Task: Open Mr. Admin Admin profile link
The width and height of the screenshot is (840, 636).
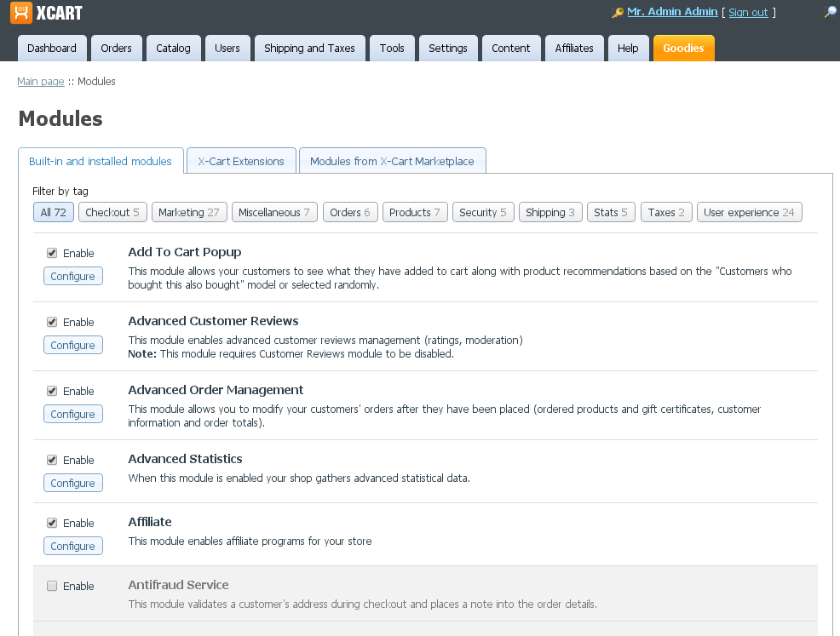Action: [x=672, y=12]
